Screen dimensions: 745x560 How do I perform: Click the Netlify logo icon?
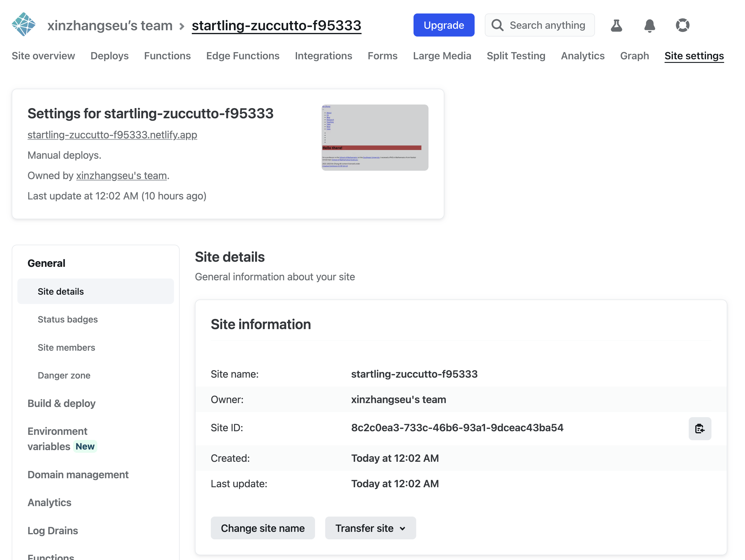pyautogui.click(x=23, y=25)
